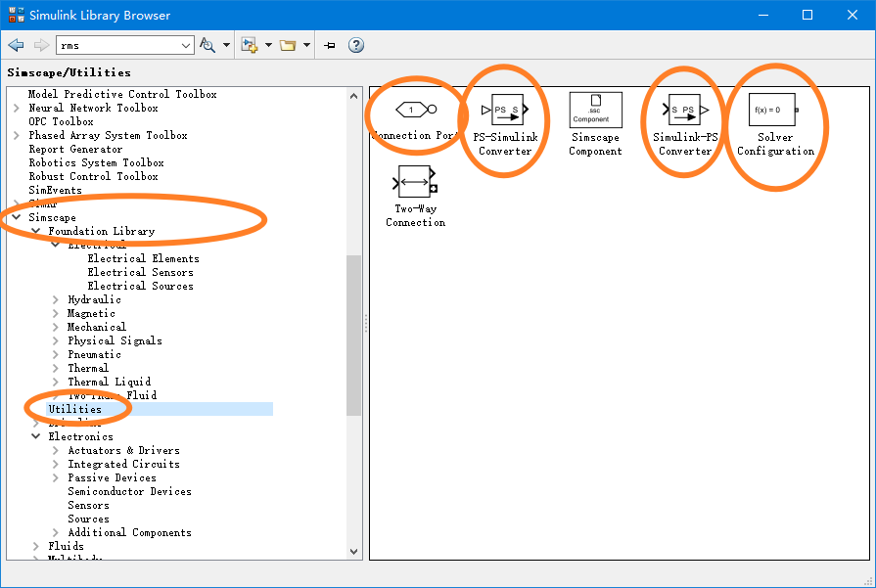Select Model Predictive Control Toolbox

(122, 94)
